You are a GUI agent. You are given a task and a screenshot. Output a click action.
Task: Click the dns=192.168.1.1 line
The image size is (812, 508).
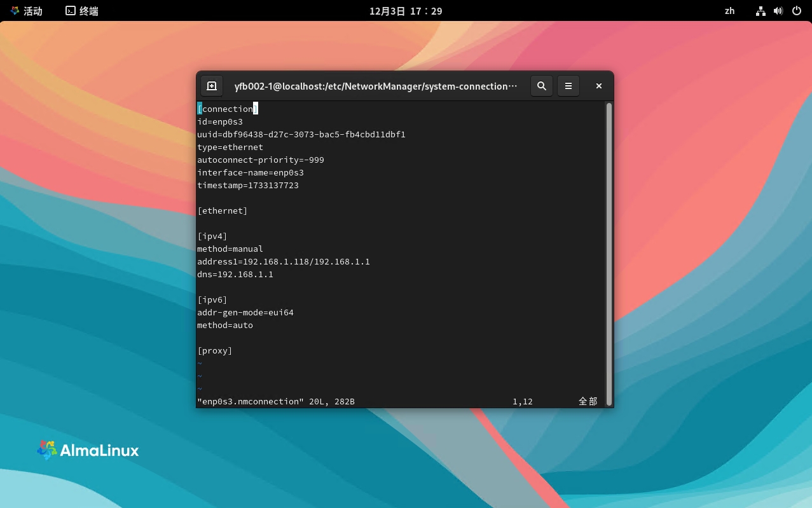coord(235,275)
